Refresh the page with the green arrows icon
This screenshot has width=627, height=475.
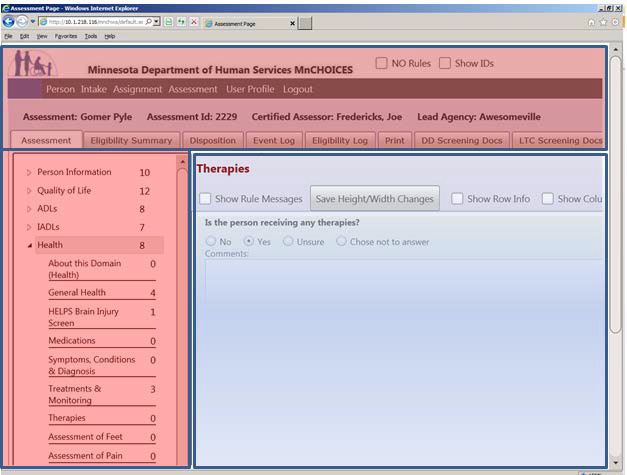point(181,22)
